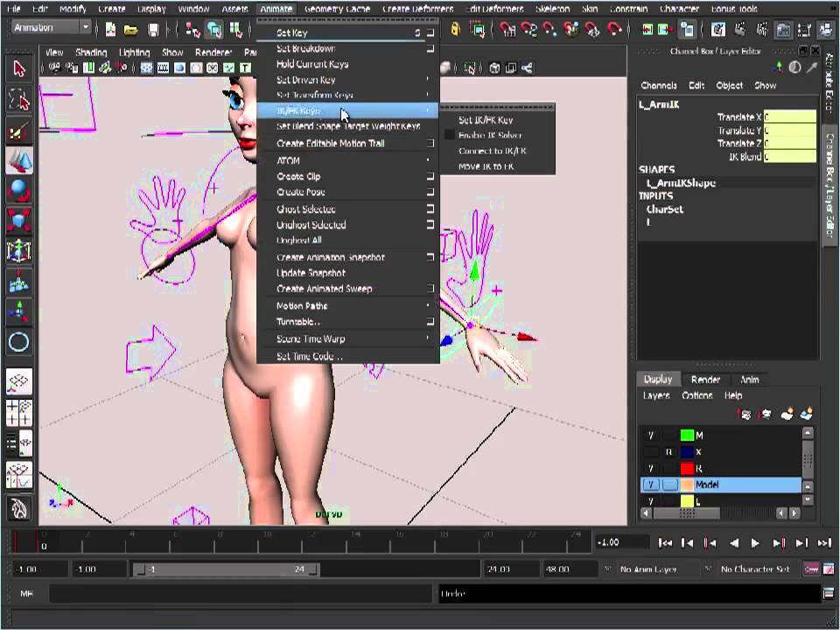Viewport: 840px width, 630px height.
Task: Click the IK Blend value field
Action: click(789, 157)
